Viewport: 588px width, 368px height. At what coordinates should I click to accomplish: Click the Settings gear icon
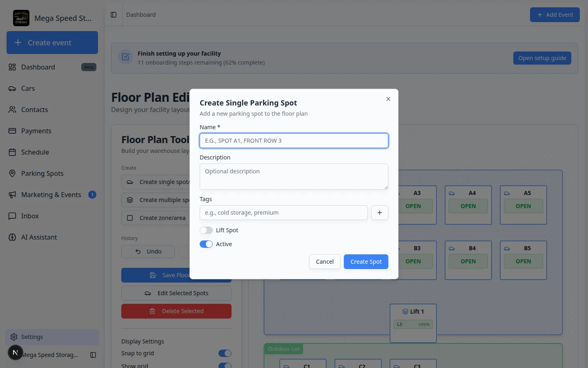[14, 337]
